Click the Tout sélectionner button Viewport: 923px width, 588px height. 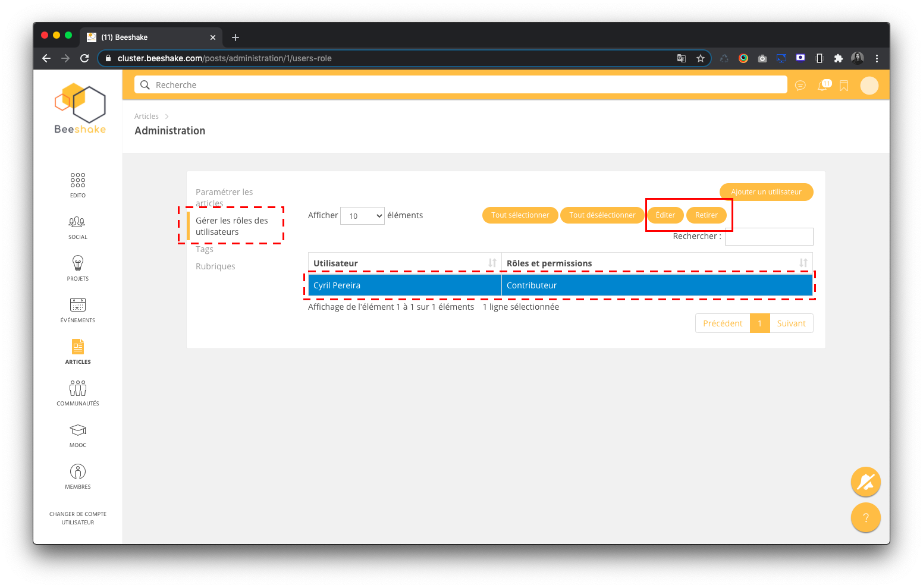tap(520, 215)
